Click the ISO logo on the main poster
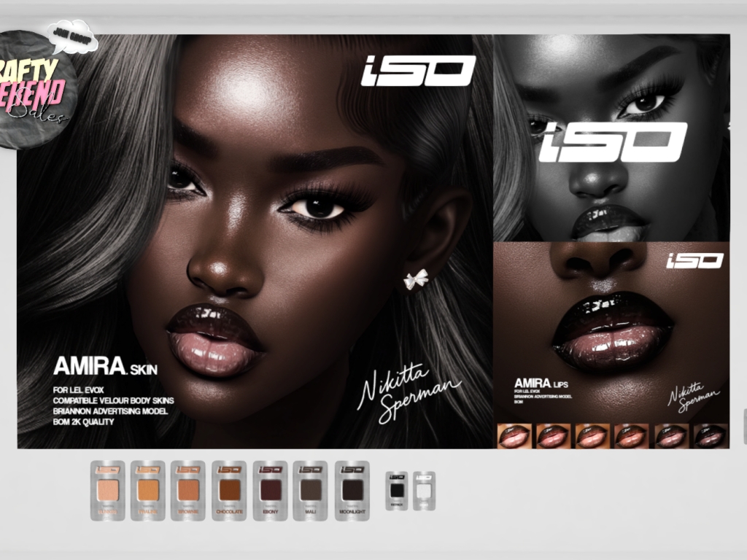 [x=418, y=71]
